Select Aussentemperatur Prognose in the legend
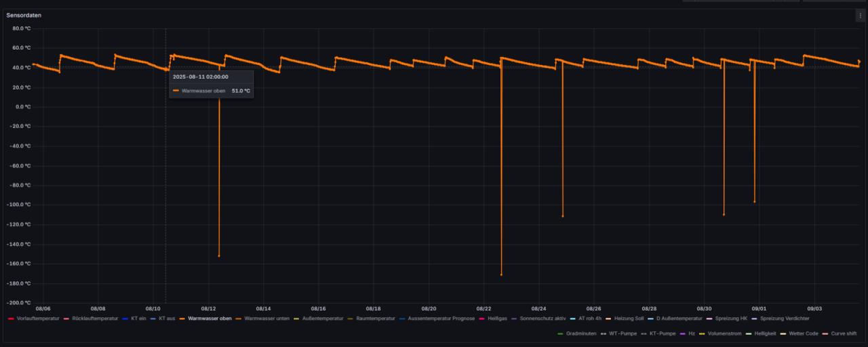This screenshot has height=347, width=868. coord(441,319)
